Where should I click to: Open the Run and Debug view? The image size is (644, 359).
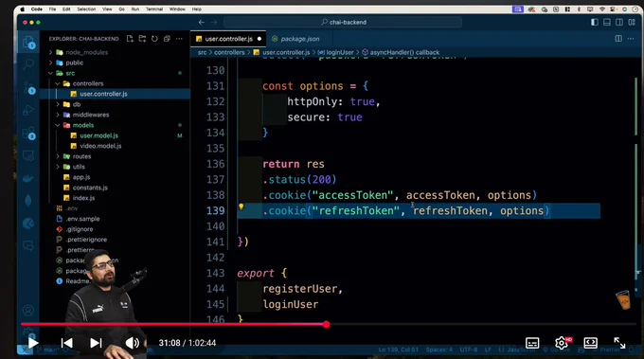click(x=28, y=110)
